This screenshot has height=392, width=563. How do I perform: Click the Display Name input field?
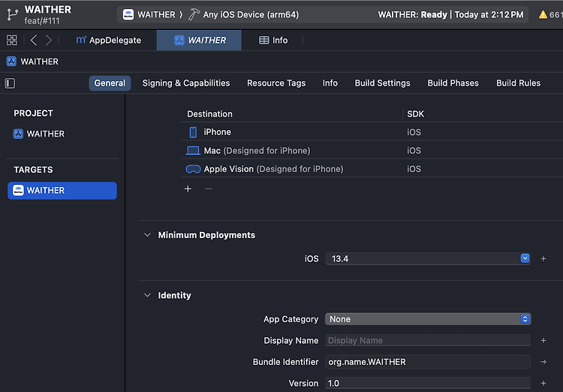[x=428, y=340]
